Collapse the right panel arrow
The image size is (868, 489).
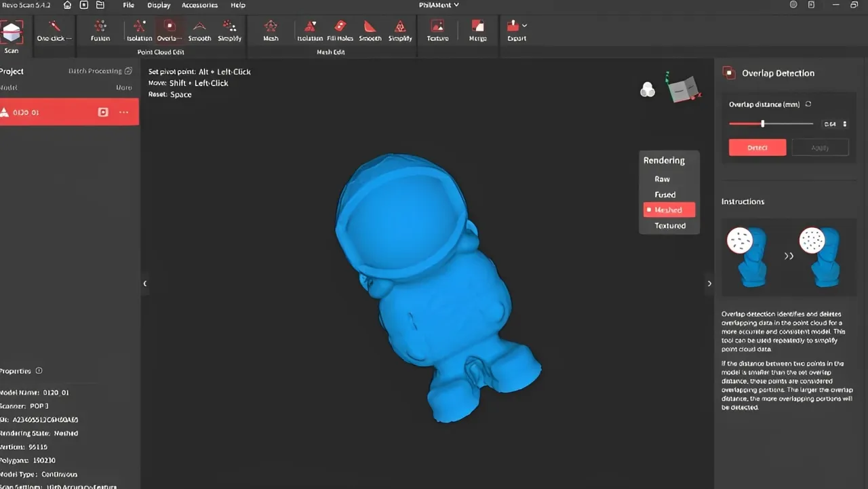[x=709, y=283]
